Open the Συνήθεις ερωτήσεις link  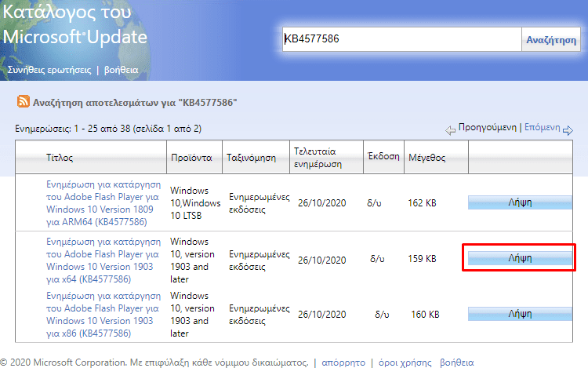[x=49, y=70]
